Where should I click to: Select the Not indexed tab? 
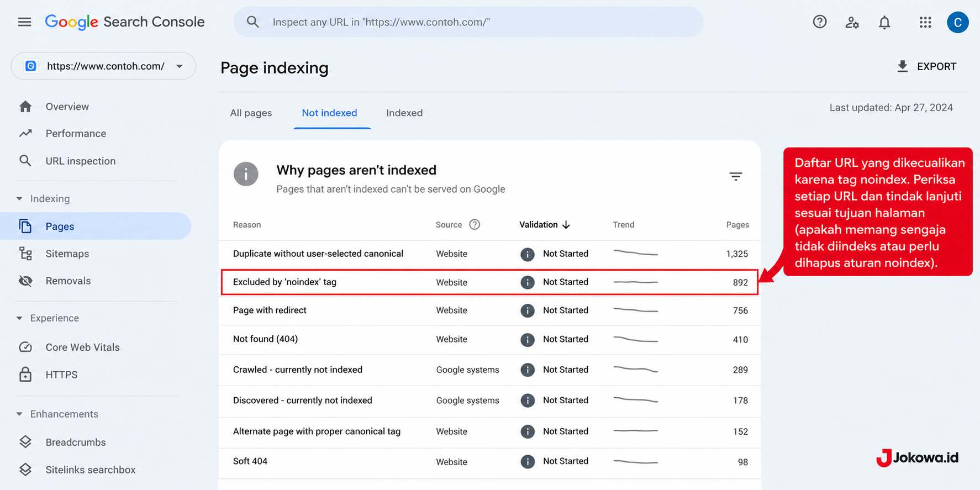point(329,113)
